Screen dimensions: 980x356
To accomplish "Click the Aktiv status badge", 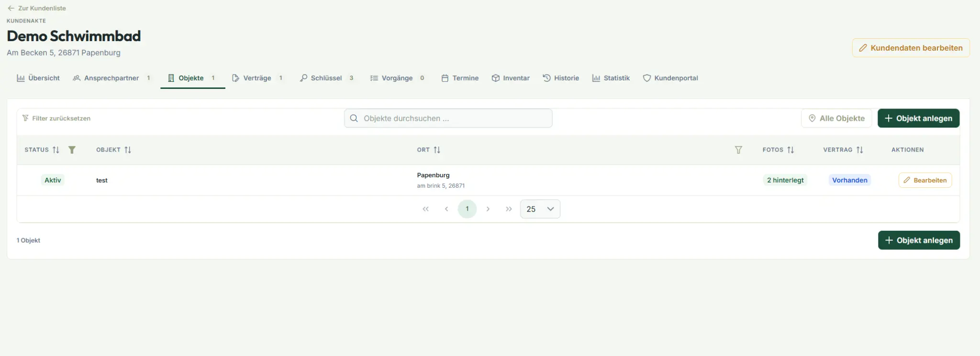I will pyautogui.click(x=53, y=180).
